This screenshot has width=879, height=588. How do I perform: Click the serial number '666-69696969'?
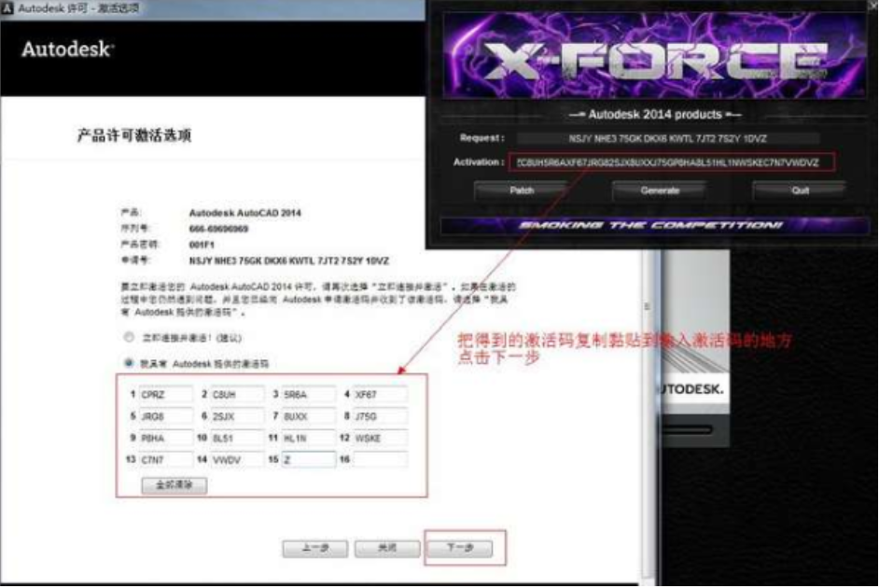coord(218,229)
